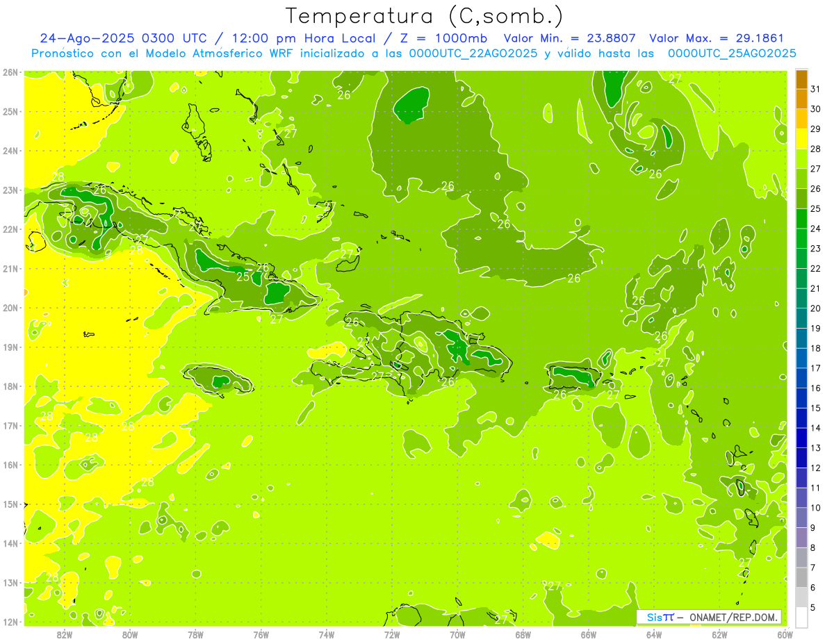The height and width of the screenshot is (644, 834).
Task: Click the 62W longitude axis label
Action: [719, 634]
